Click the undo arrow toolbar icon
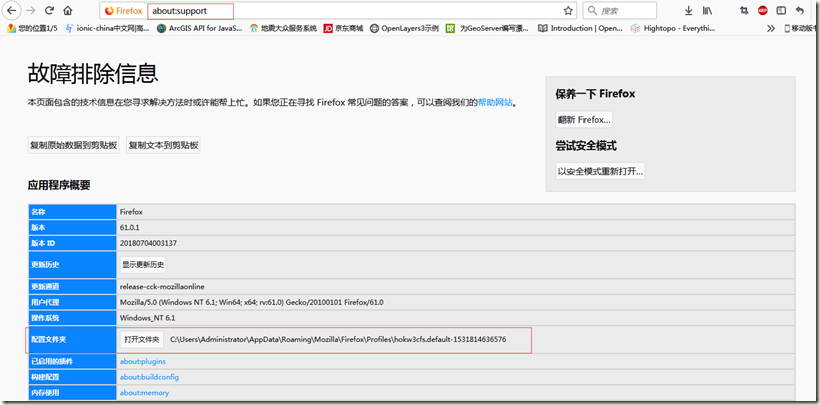Viewport: 820px width, 405px height. (800, 10)
